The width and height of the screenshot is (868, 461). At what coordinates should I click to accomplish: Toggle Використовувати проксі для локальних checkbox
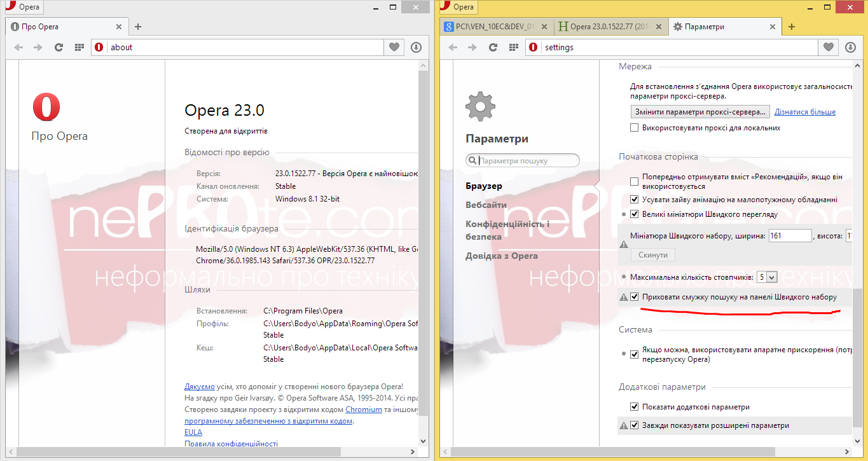pyautogui.click(x=634, y=128)
